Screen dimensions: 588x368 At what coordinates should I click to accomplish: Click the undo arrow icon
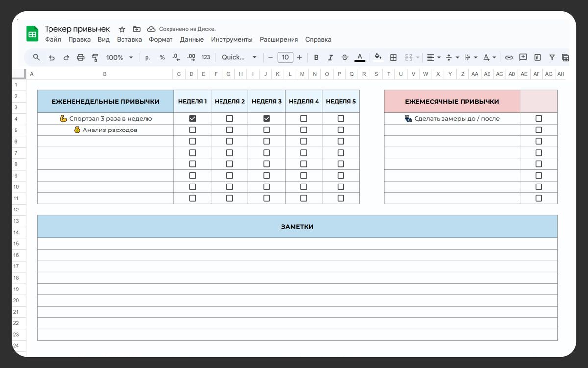(52, 58)
